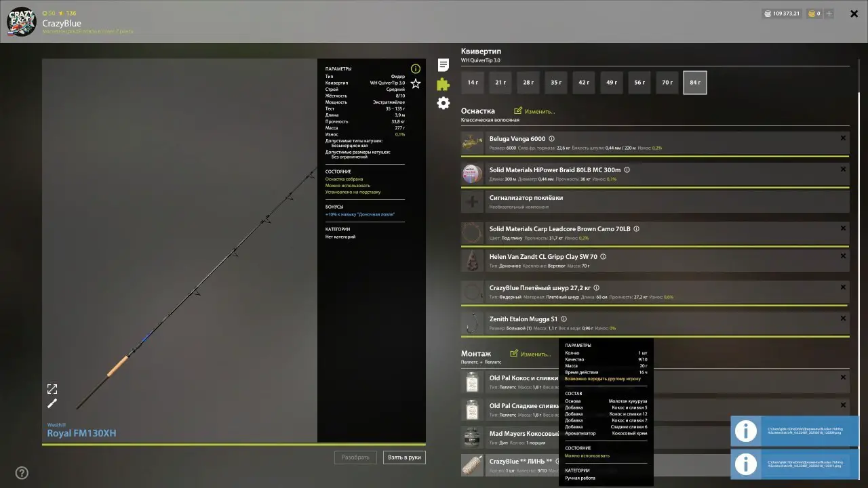Click the Mad Mayers Кокосовый item name
The image size is (868, 488).
[524, 434]
